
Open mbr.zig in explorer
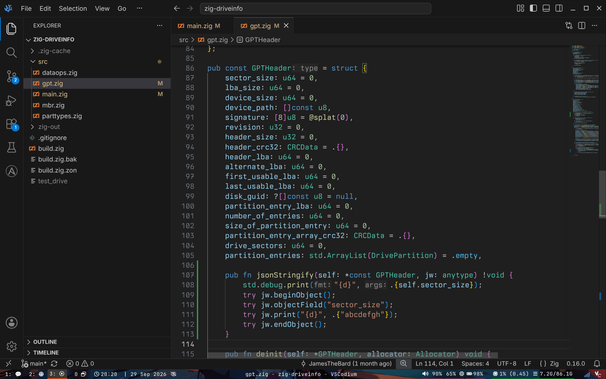click(x=97, y=105)
